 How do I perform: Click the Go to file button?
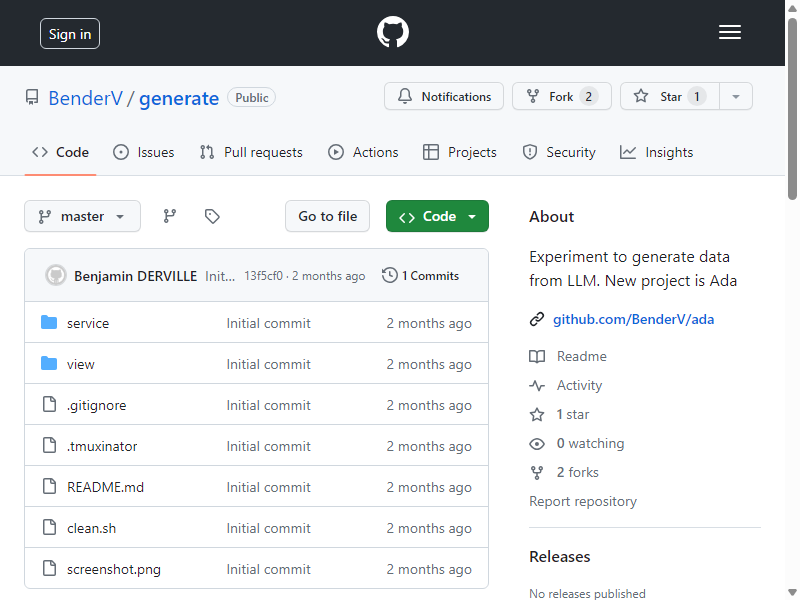(328, 216)
